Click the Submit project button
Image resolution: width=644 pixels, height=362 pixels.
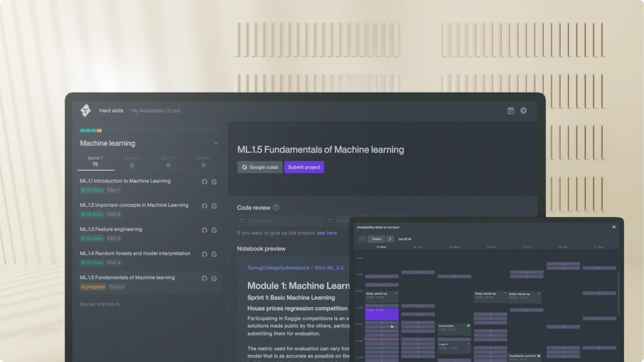tap(304, 167)
